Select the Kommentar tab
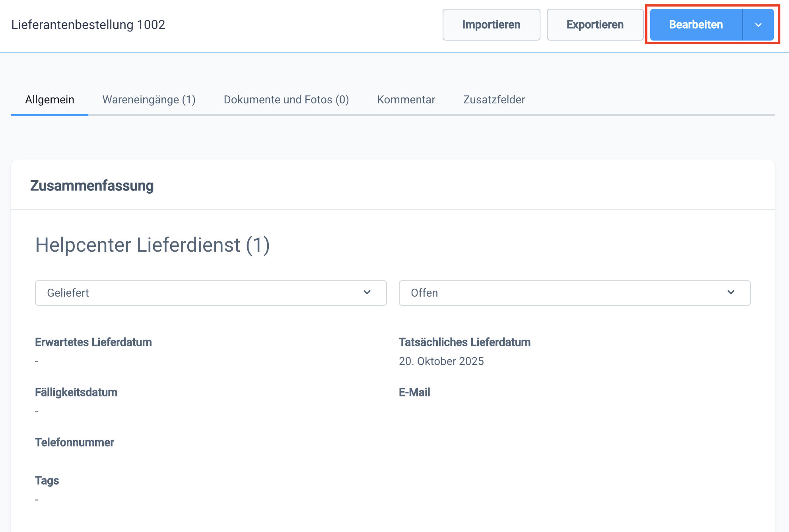Image resolution: width=789 pixels, height=532 pixels. click(x=406, y=100)
